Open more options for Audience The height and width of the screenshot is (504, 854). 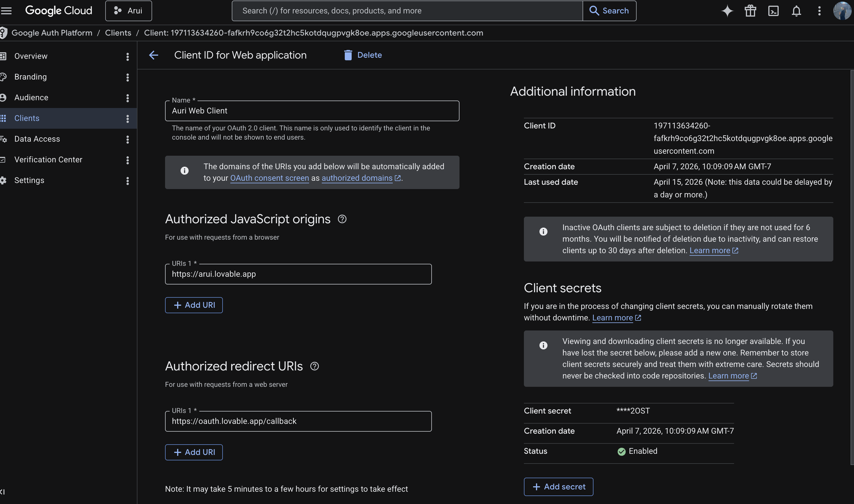coord(127,98)
